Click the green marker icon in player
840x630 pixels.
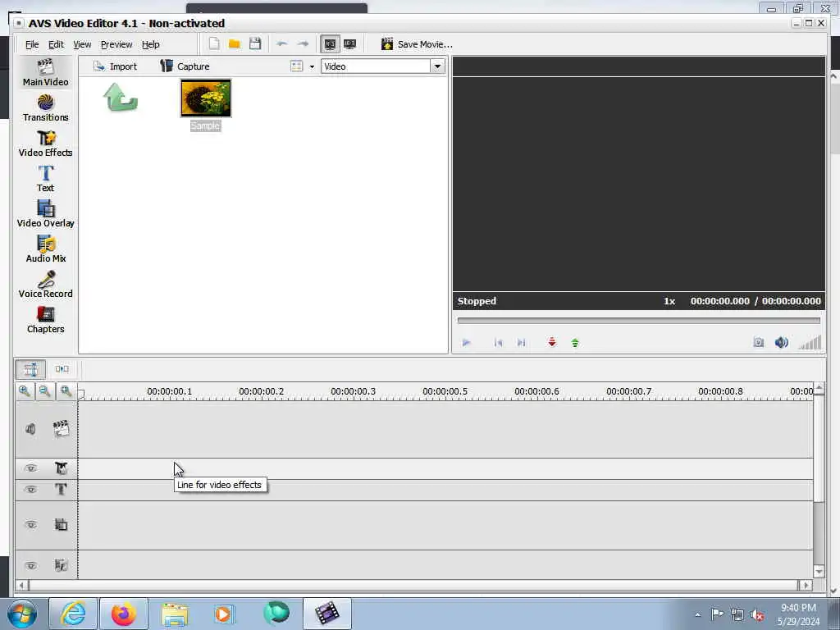pyautogui.click(x=575, y=342)
